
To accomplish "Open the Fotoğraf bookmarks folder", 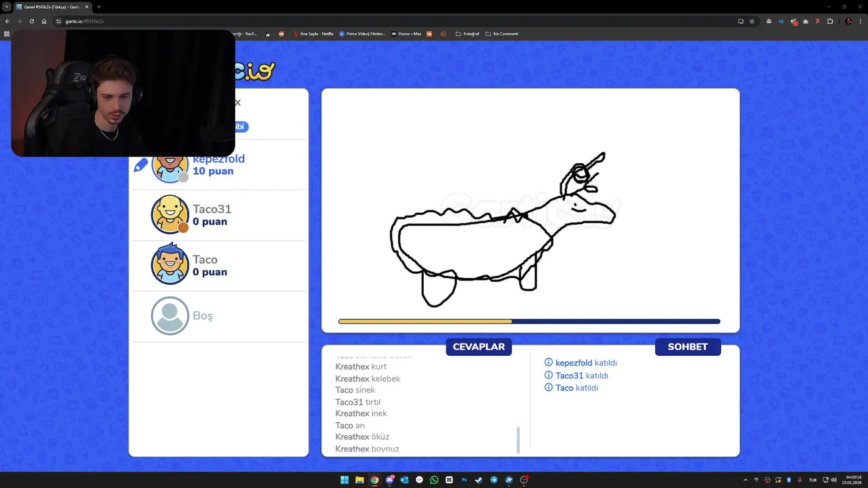I will pos(467,34).
